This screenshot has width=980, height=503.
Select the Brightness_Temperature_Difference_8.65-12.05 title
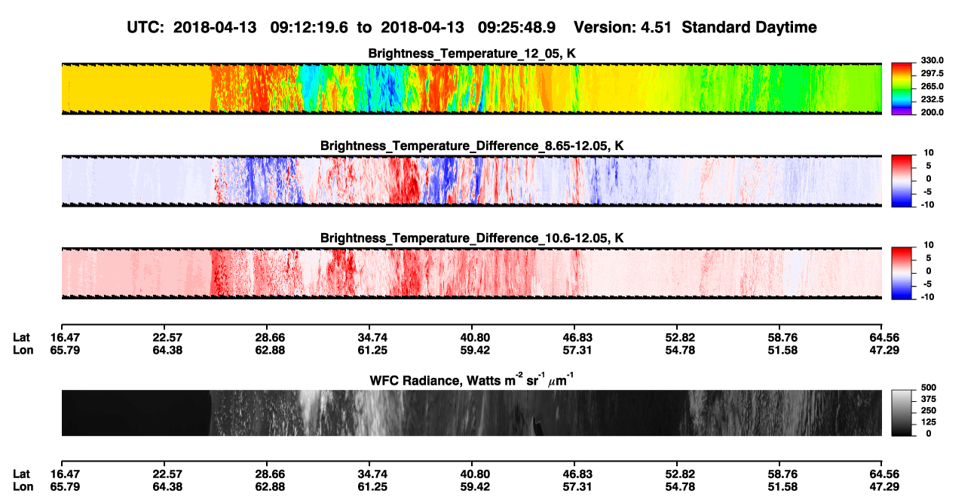pos(472,145)
